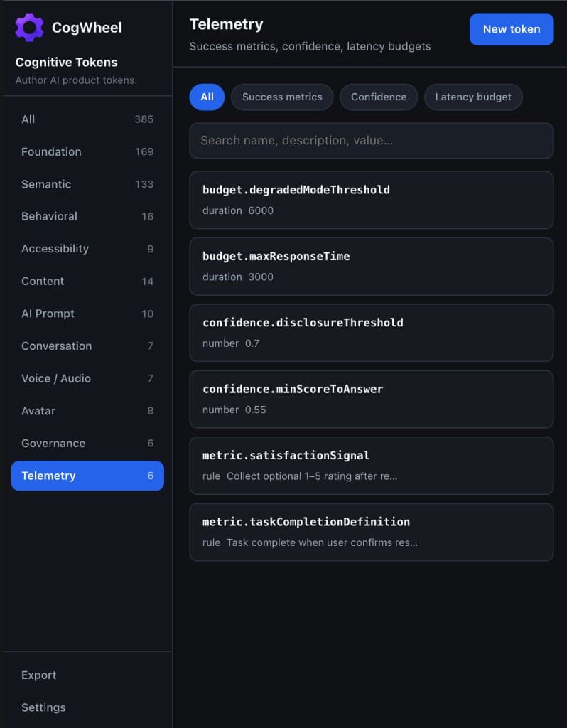Open the Voice / Audio category
This screenshot has height=728, width=567.
(87, 378)
